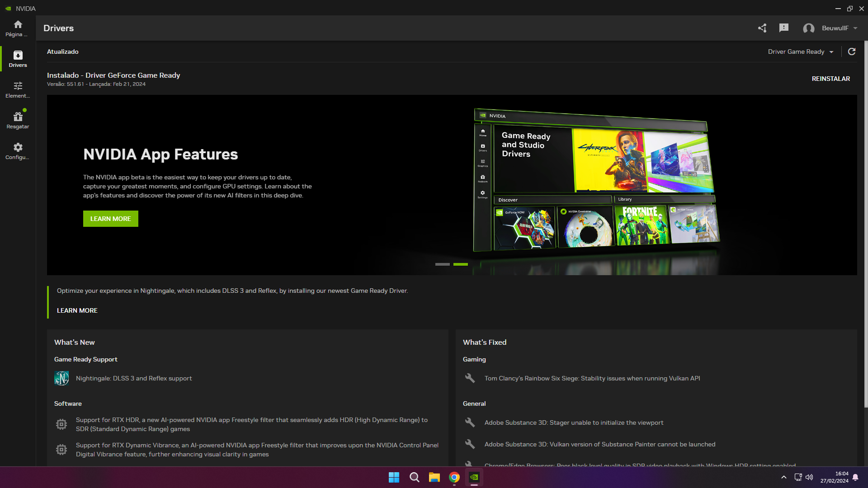The height and width of the screenshot is (488, 868).
Task: Click the Nightingale DLSS 3 support text
Action: click(x=134, y=378)
